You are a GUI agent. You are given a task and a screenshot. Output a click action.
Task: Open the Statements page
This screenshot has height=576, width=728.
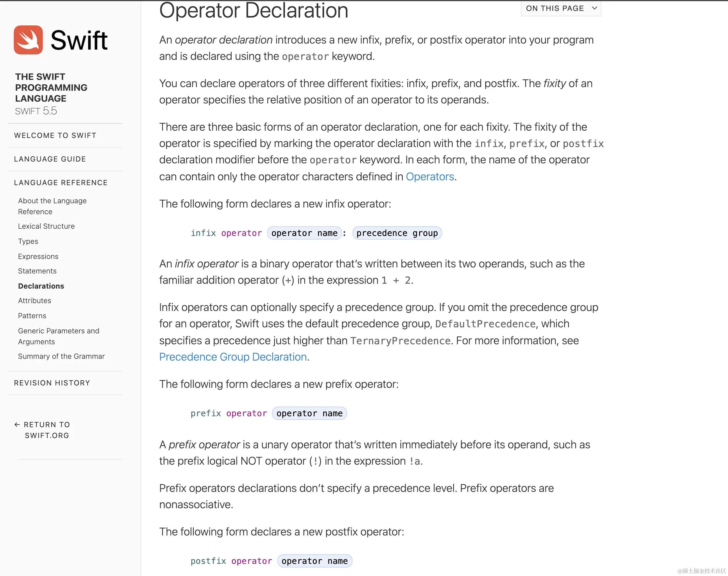tap(37, 271)
